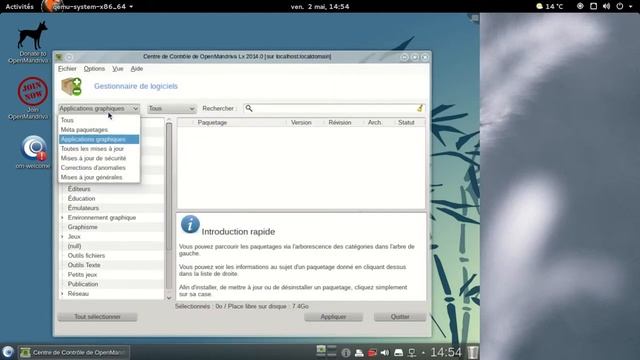Viewport: 640px width, 360px height.
Task: Click the search magnifier icon
Action: coord(249,108)
